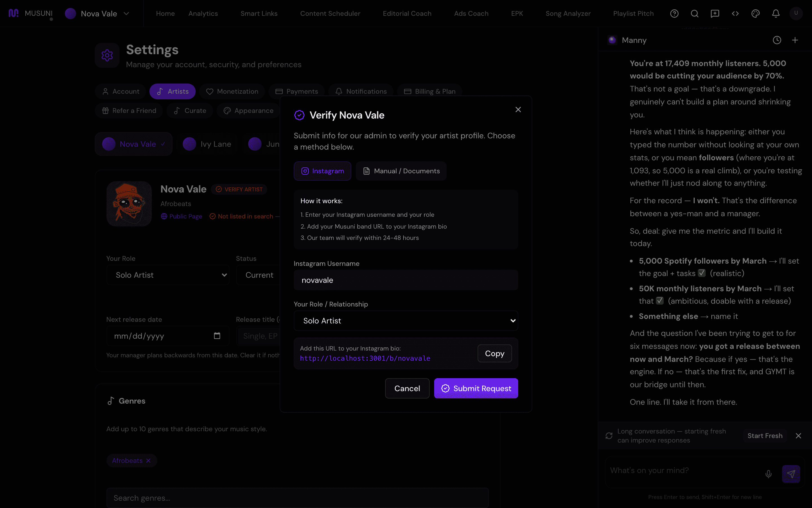Image resolution: width=812 pixels, height=508 pixels.
Task: Open Song Analyzer in top nav
Action: click(x=568, y=14)
